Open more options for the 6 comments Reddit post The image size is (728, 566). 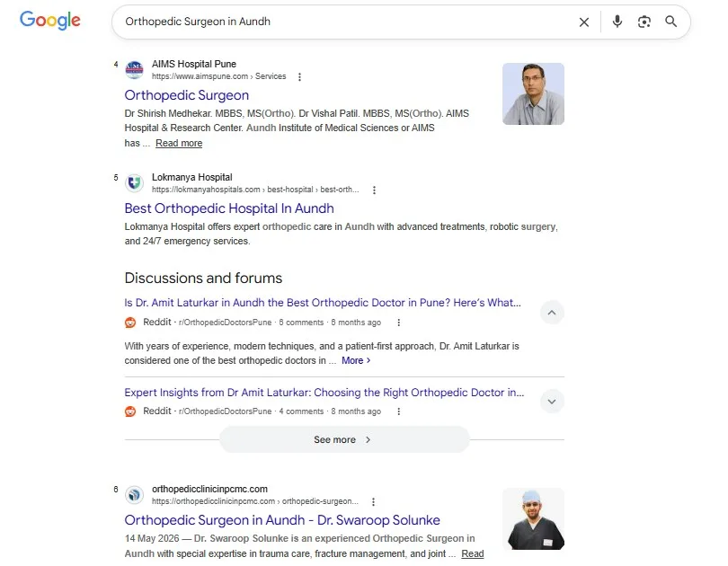[398, 323]
